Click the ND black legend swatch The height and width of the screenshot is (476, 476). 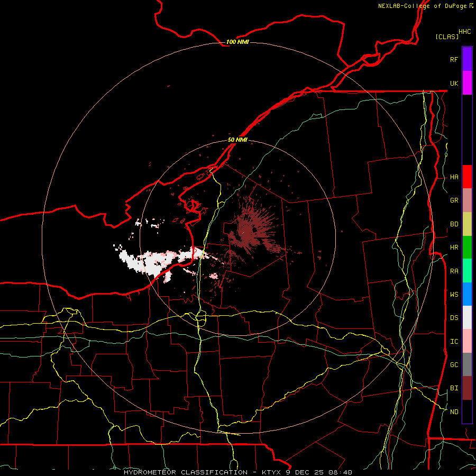(467, 411)
